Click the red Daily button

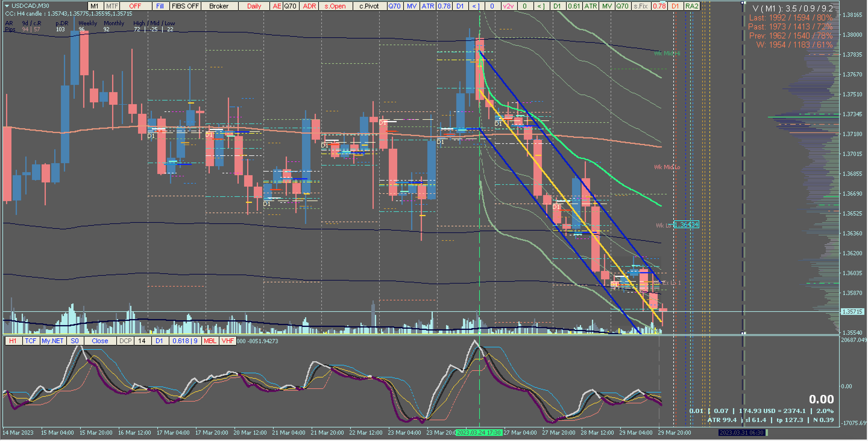(x=254, y=6)
